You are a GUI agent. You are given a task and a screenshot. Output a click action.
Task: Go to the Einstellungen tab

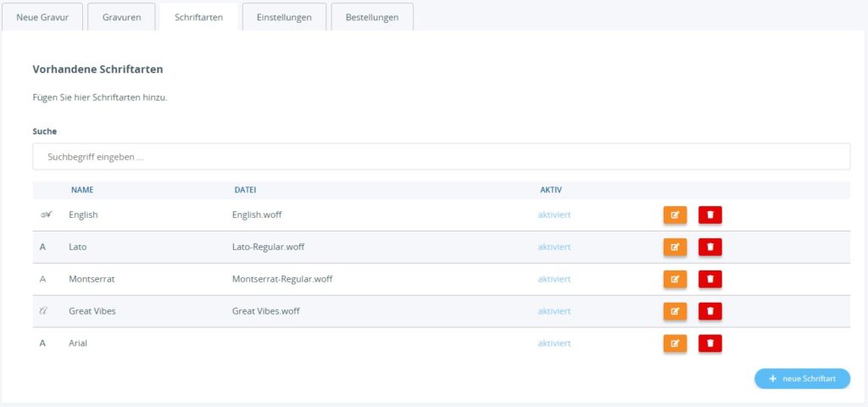pyautogui.click(x=284, y=17)
